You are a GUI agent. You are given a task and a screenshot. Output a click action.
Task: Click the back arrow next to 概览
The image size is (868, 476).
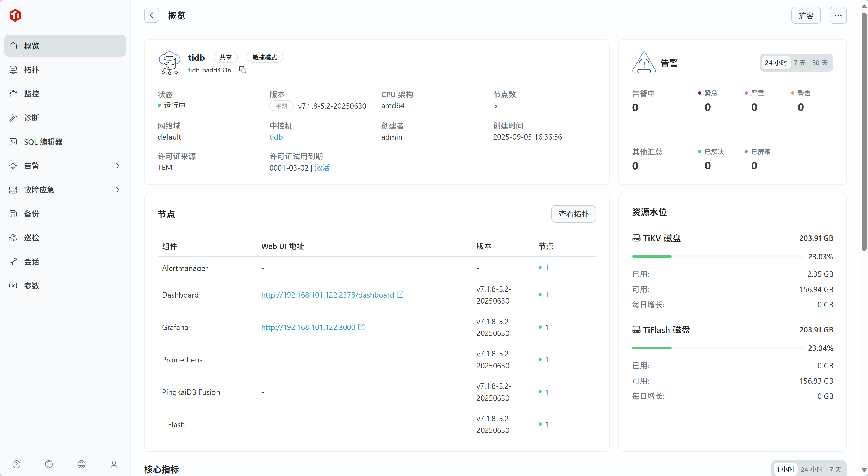152,16
